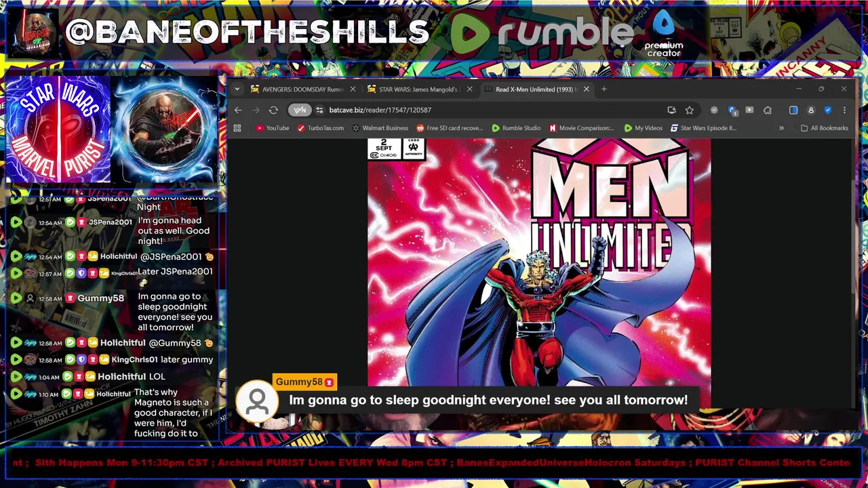Open the YouTube bookmark
The height and width of the screenshot is (488, 868).
(273, 128)
